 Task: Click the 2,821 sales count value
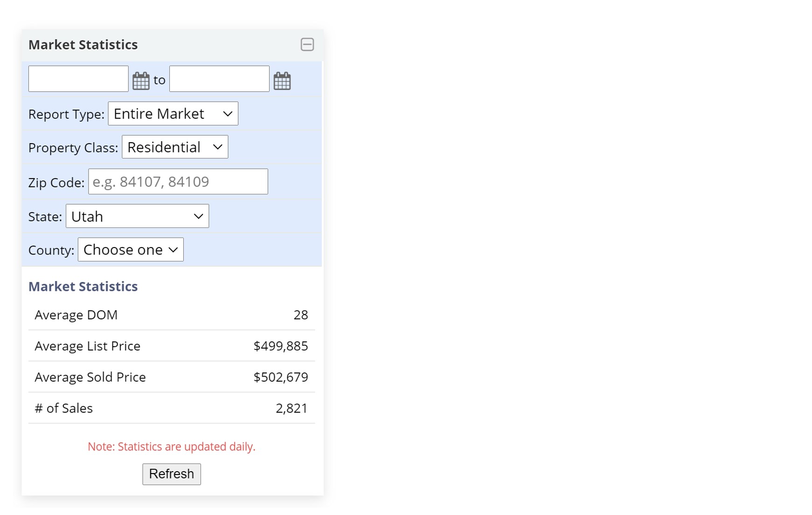(291, 408)
